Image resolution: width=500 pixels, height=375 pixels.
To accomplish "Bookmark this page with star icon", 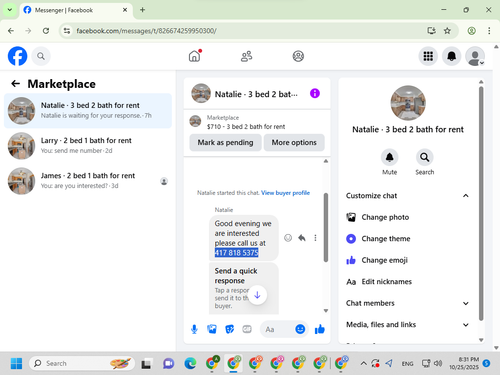I will tap(447, 31).
